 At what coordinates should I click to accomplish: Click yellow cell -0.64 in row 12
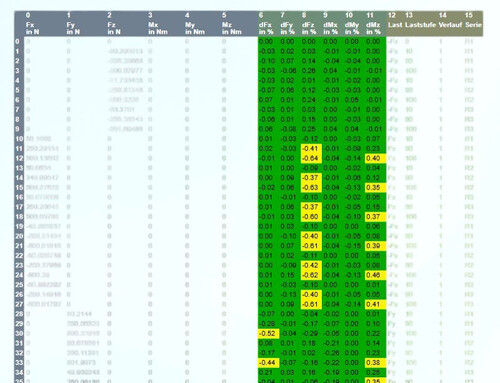311,158
